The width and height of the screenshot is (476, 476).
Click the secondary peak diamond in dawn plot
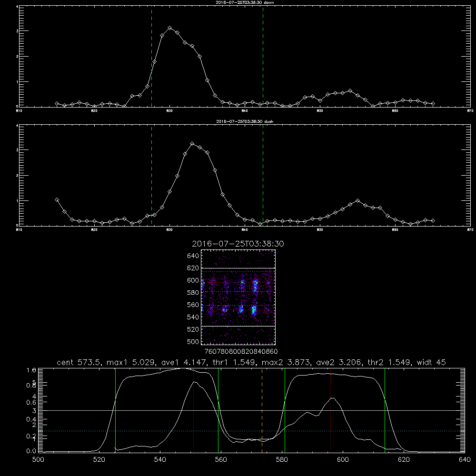pos(350,91)
